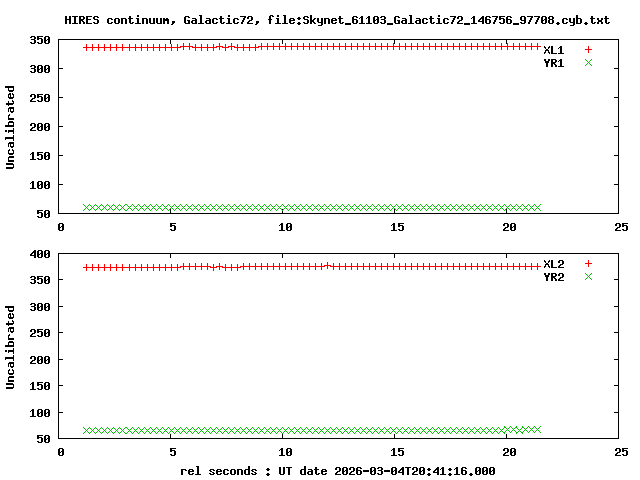
Task: Select the YR2 legend label
Action: [x=553, y=277]
